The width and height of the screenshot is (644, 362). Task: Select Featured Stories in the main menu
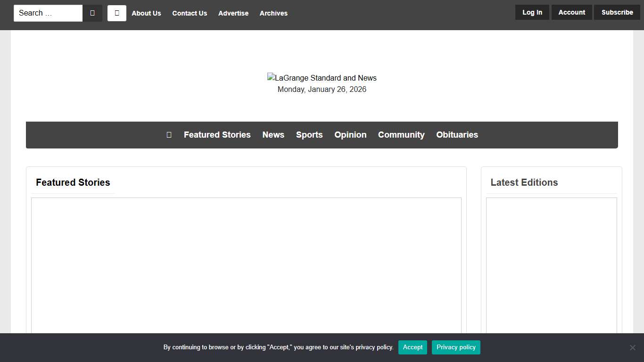[x=217, y=135]
